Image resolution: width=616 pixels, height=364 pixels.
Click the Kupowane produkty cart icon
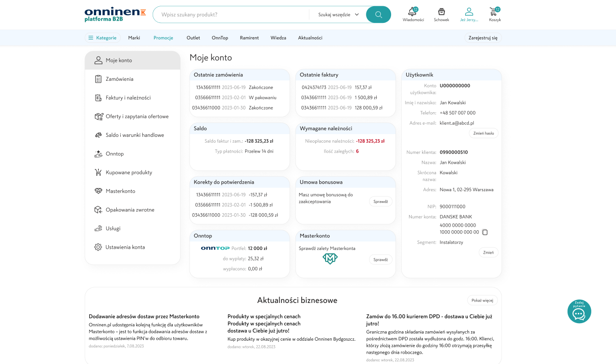tap(98, 172)
